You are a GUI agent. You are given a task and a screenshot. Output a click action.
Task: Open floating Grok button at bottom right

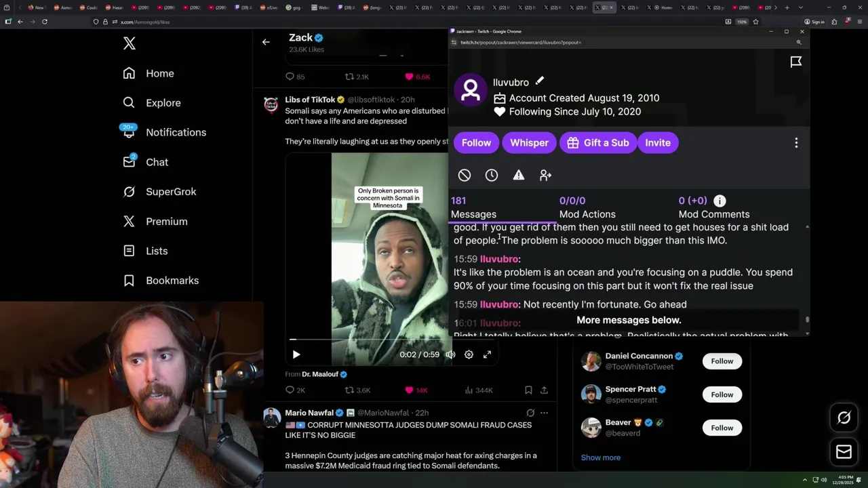[x=844, y=418]
